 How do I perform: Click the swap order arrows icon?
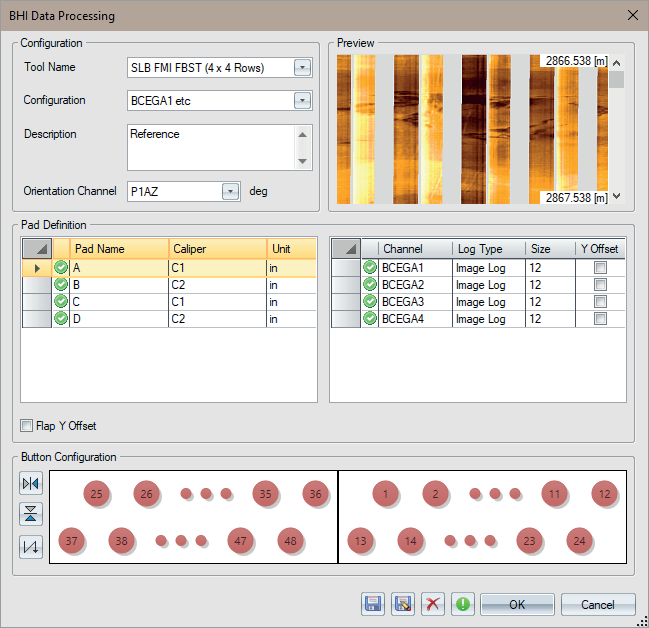[x=31, y=547]
